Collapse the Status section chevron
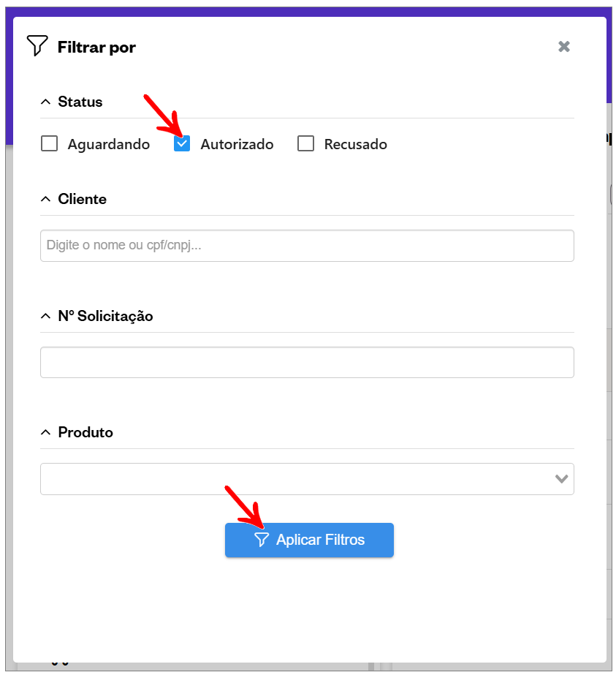The height and width of the screenshot is (675, 616). pos(45,102)
